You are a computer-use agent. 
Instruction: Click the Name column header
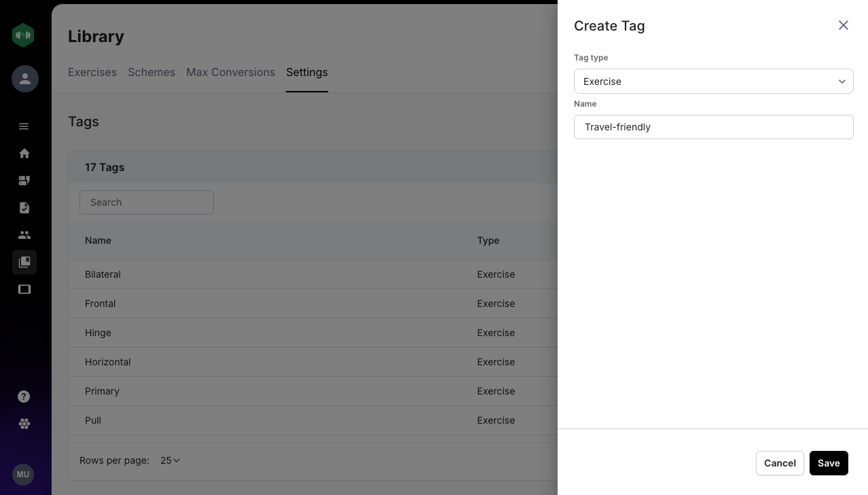98,240
